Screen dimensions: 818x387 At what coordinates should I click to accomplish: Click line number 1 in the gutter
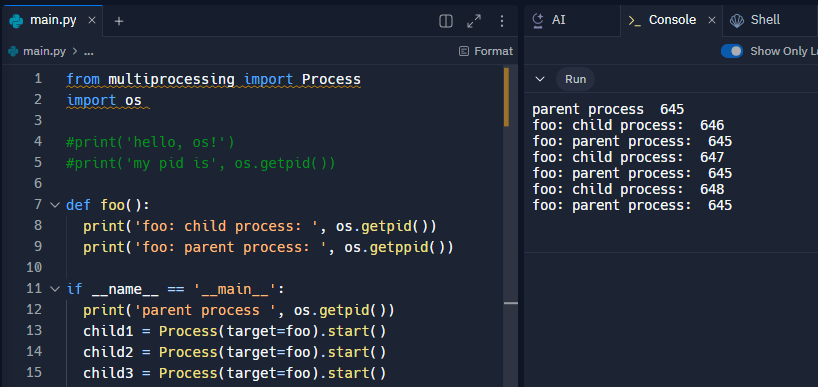click(x=37, y=79)
